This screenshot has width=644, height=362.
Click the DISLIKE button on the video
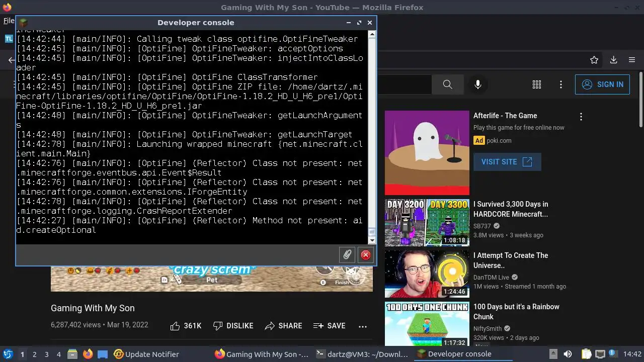pos(233,326)
